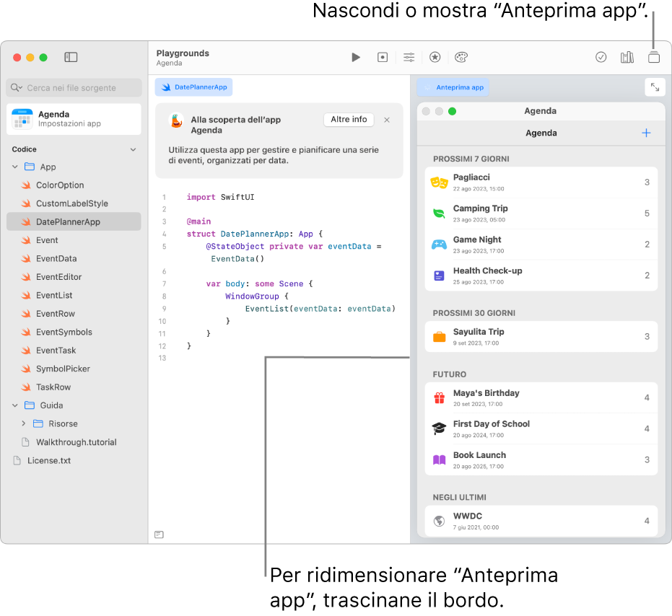Click the step-through code icon
This screenshot has height=616, width=672.
point(383,57)
